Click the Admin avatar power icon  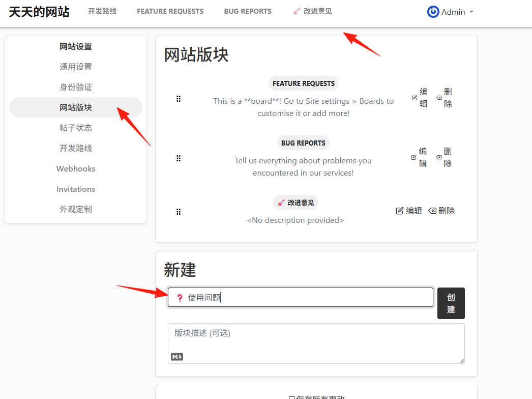click(x=433, y=12)
